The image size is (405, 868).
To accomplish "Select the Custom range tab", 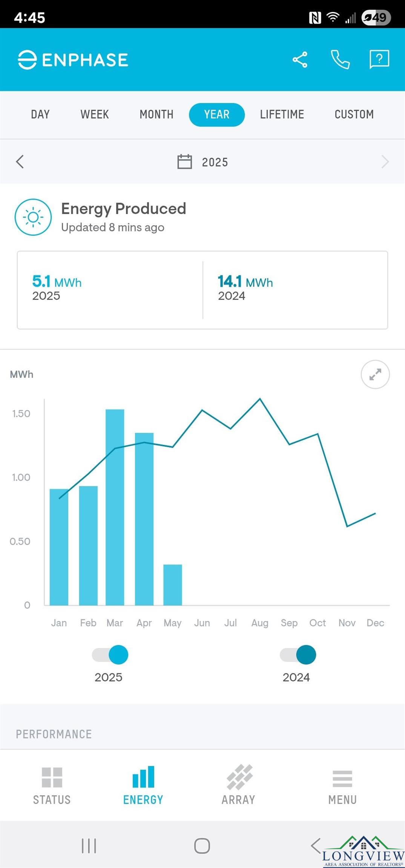I will pyautogui.click(x=354, y=115).
